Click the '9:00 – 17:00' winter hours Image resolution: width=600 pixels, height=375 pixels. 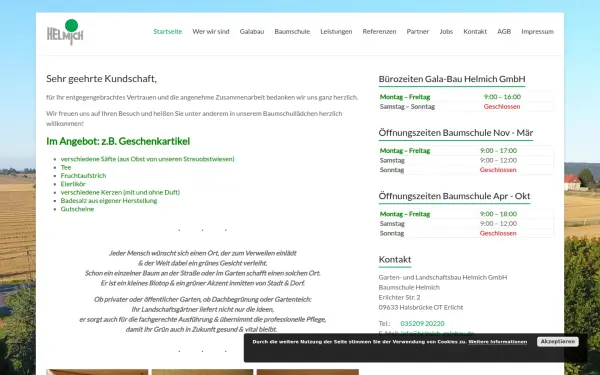498,150
